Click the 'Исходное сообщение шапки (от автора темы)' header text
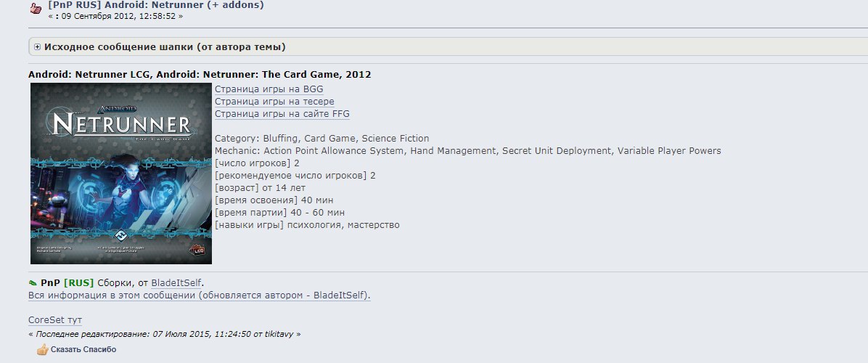868x363 pixels. pos(165,47)
